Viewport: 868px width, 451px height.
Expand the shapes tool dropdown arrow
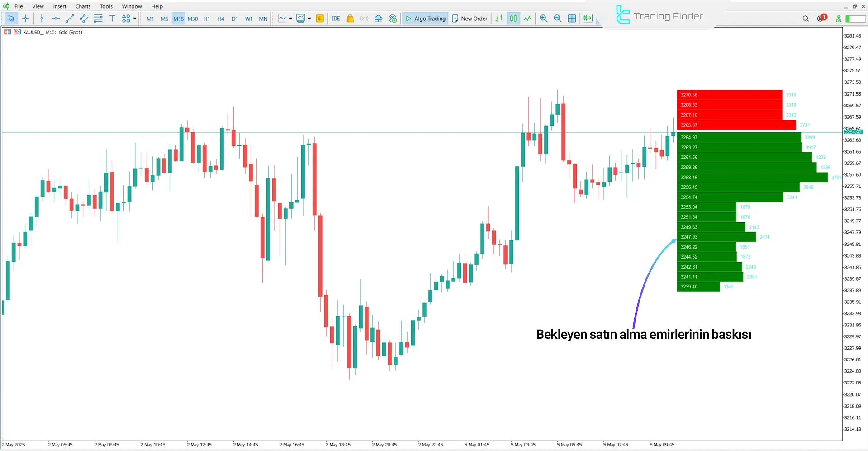[x=134, y=19]
